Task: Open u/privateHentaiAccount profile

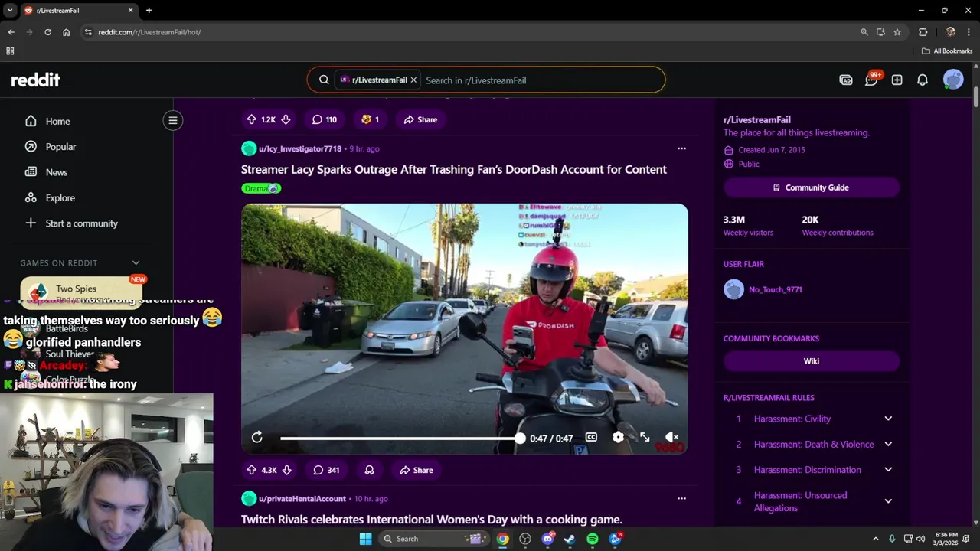Action: coord(302,498)
